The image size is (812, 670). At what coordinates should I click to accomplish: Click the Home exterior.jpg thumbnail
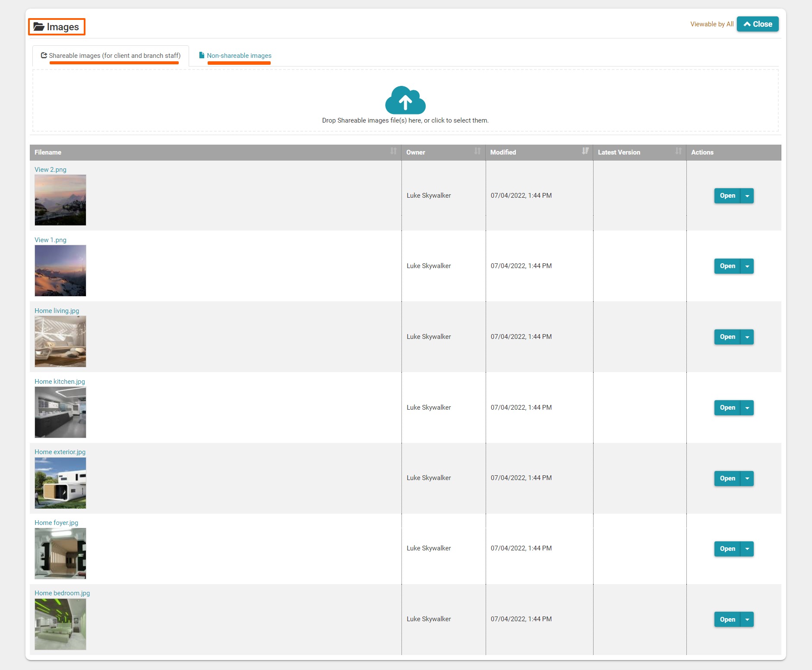tap(60, 483)
